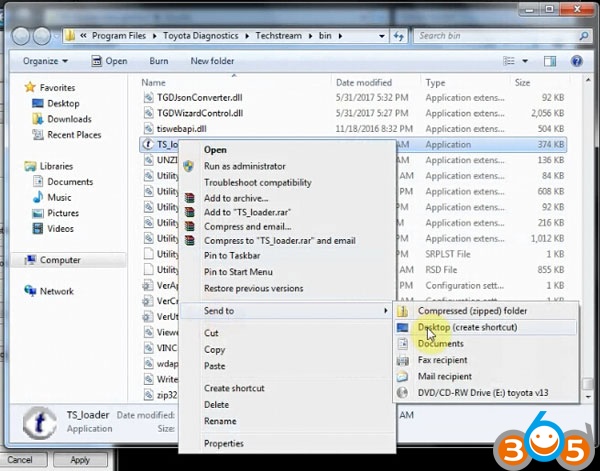The height and width of the screenshot is (471, 600).
Task: Click the Name column header
Action: (x=154, y=82)
